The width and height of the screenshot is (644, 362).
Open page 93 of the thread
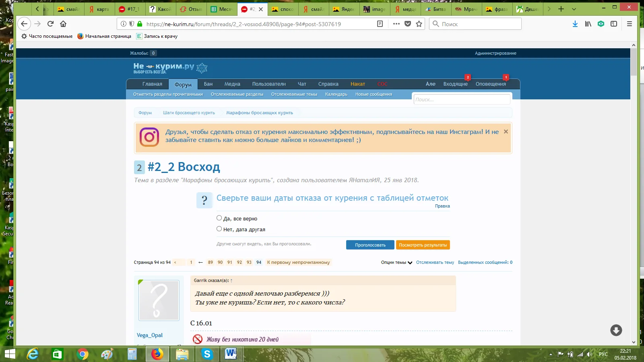coord(249,262)
